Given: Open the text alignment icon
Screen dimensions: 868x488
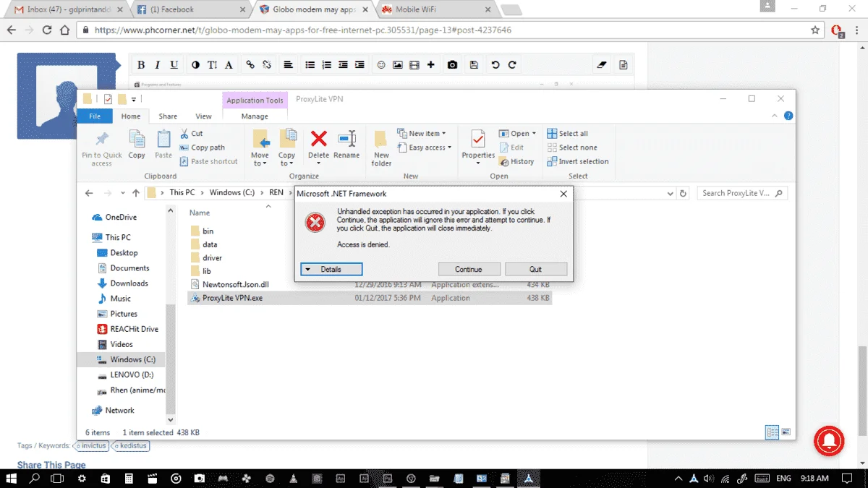Looking at the screenshot, I should [288, 64].
